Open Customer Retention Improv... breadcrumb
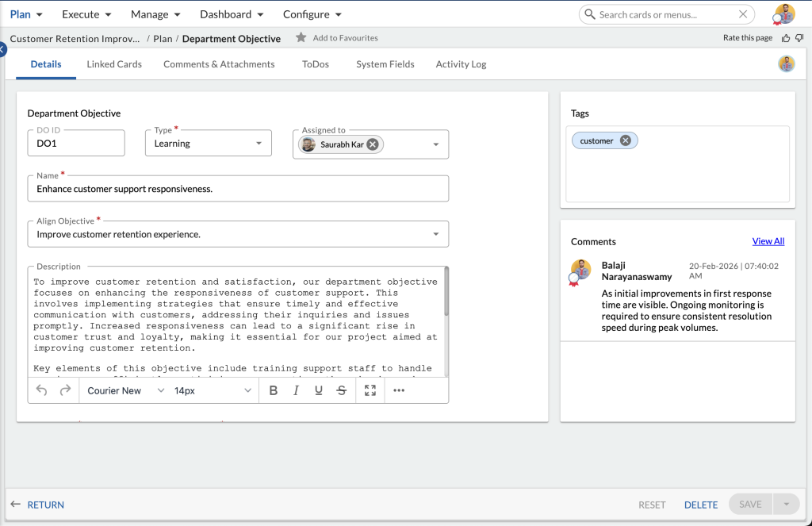The height and width of the screenshot is (526, 812). (x=75, y=39)
